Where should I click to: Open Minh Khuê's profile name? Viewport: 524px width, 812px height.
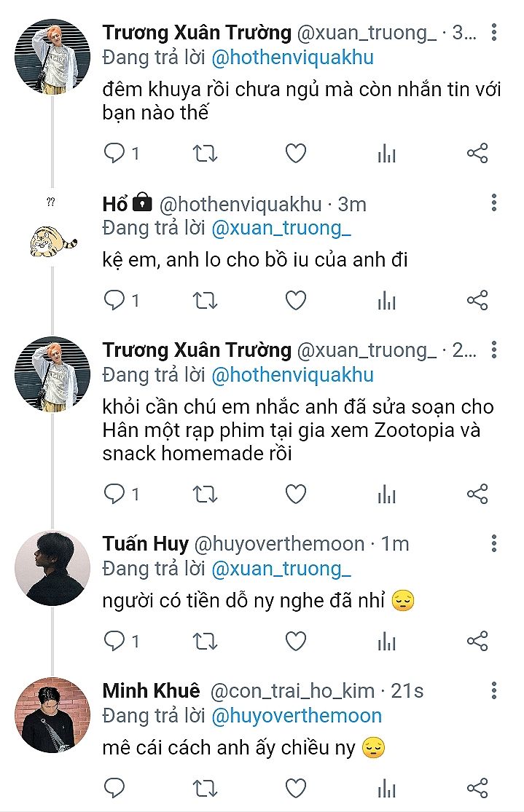click(151, 690)
